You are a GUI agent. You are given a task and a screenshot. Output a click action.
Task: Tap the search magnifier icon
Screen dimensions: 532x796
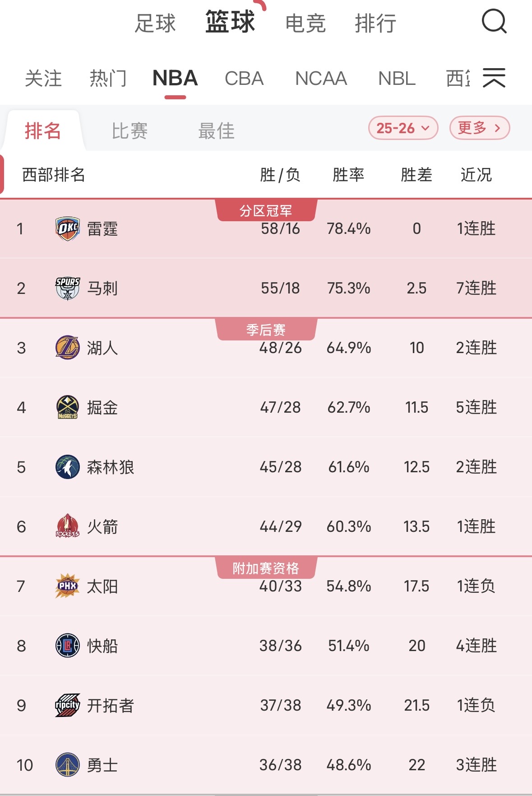(494, 22)
